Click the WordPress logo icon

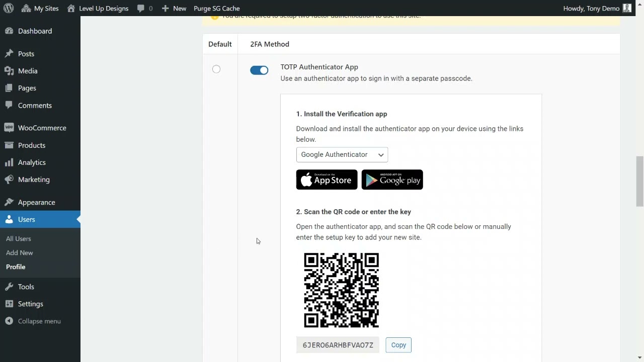pyautogui.click(x=9, y=8)
